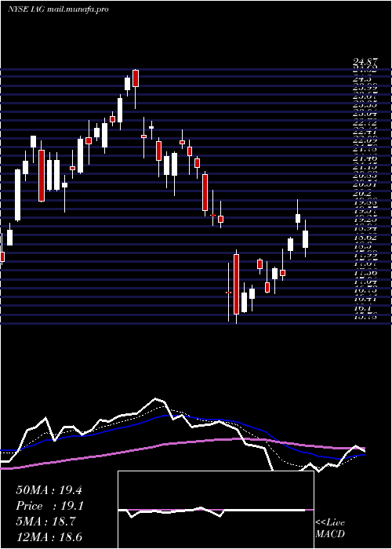The width and height of the screenshot is (392, 549).
Task: Click the 20.2 price axis label
Action: (x=362, y=194)
